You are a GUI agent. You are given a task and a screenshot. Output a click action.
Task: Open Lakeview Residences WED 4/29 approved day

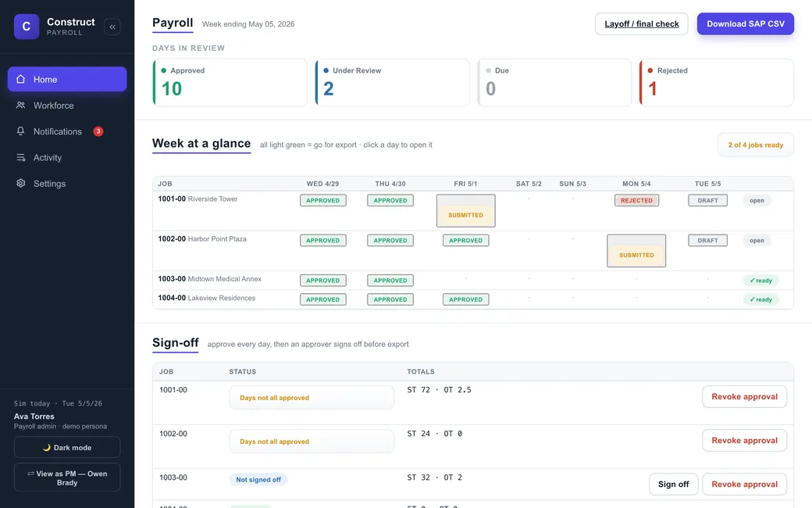pyautogui.click(x=323, y=299)
